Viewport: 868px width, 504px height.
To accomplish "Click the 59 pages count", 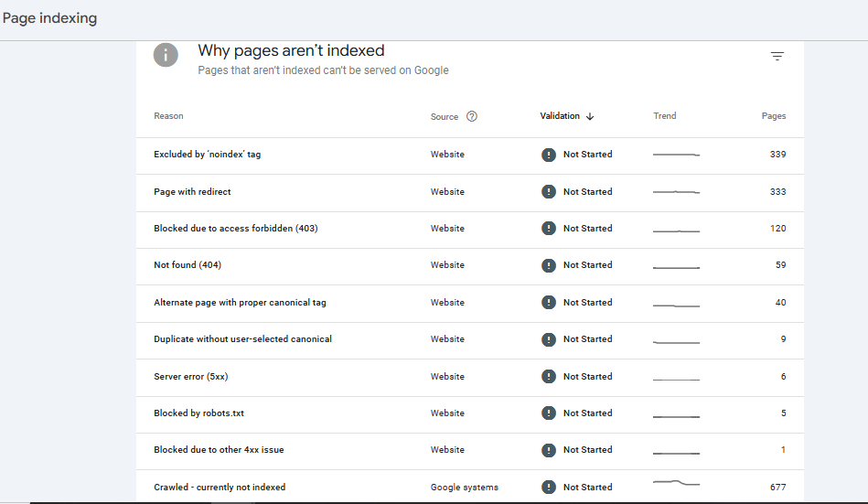I will pyautogui.click(x=780, y=265).
